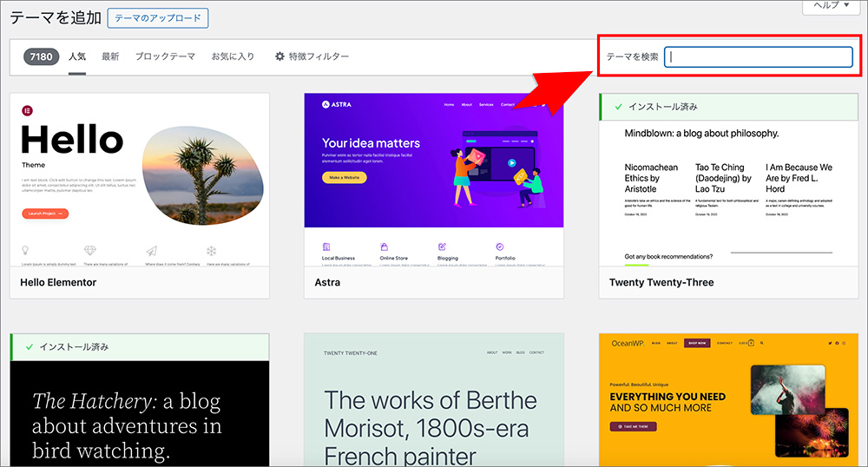Click the gear icon beside 特徴フィルター
Screen dimensions: 868x467
coord(279,56)
